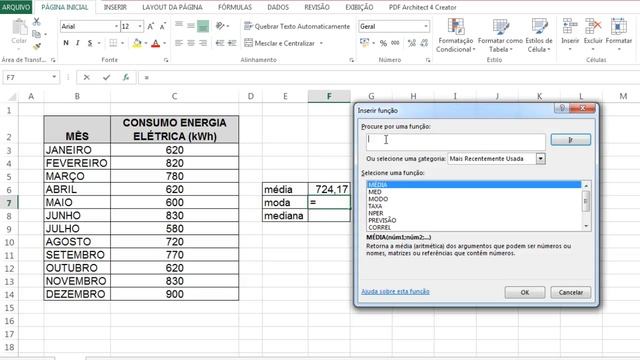This screenshot has height=360, width=640.
Task: Cancel formula entry with X icon
Action: click(87, 77)
